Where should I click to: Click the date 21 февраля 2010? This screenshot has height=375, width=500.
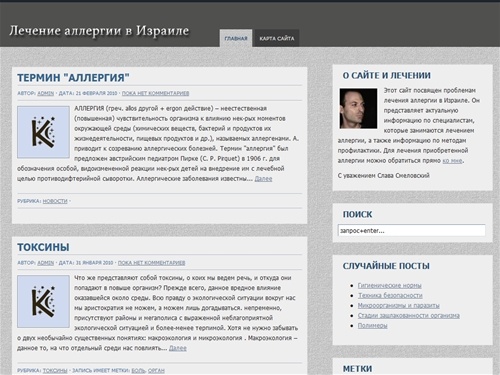96,93
